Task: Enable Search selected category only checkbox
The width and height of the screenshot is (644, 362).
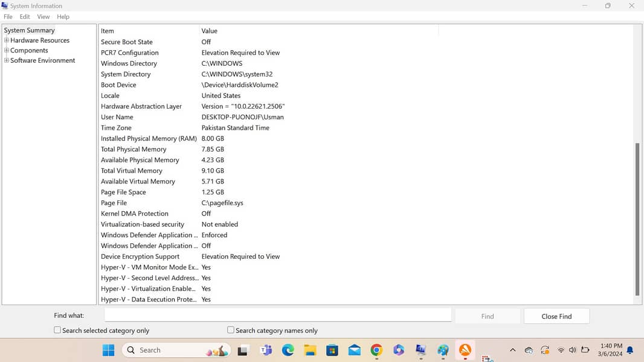Action: pos(57,330)
